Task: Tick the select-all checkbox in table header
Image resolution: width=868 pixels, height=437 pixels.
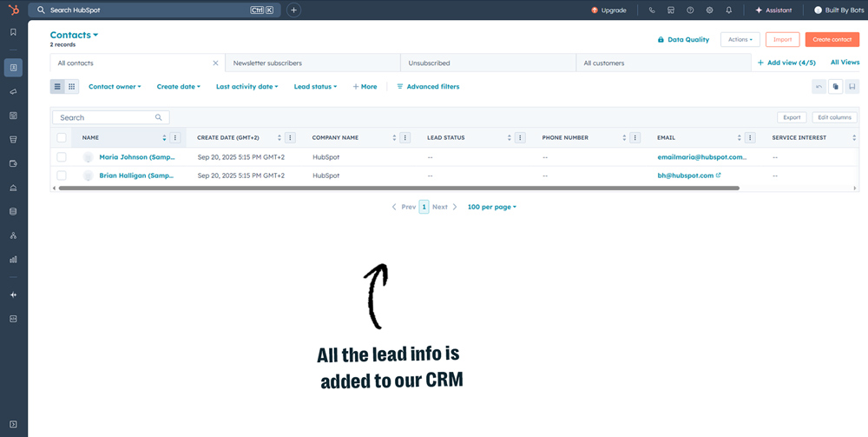Action: coord(62,137)
